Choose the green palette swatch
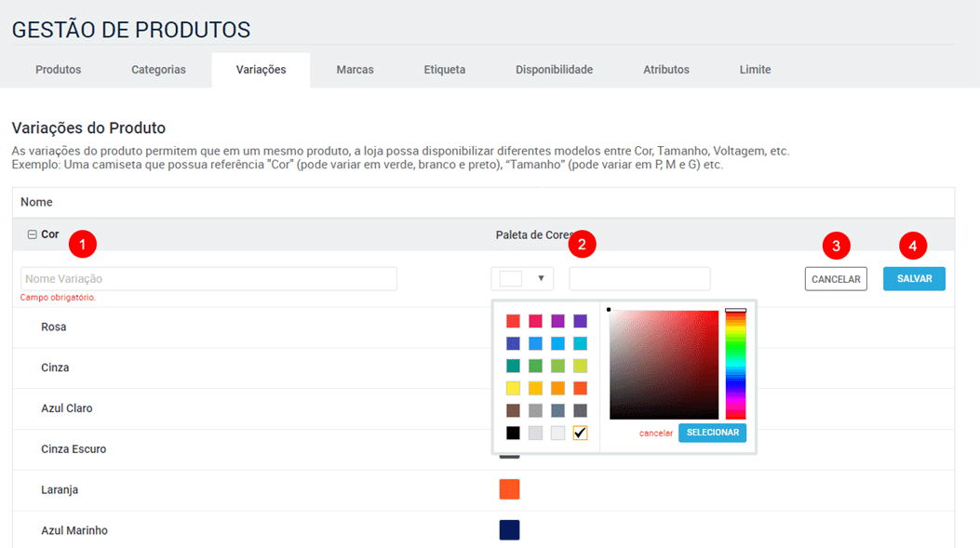 pyautogui.click(x=536, y=367)
